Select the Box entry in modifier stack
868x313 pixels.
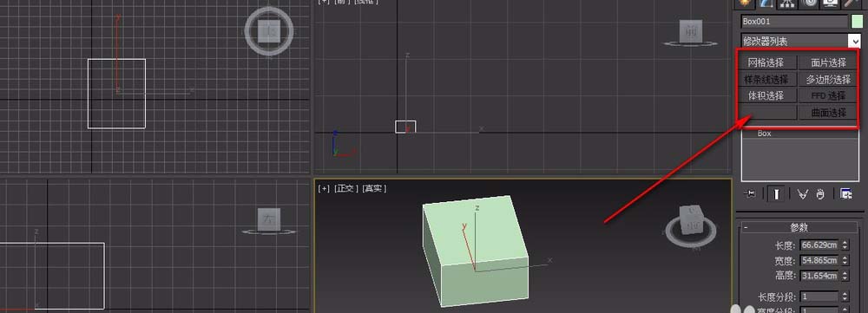[800, 134]
